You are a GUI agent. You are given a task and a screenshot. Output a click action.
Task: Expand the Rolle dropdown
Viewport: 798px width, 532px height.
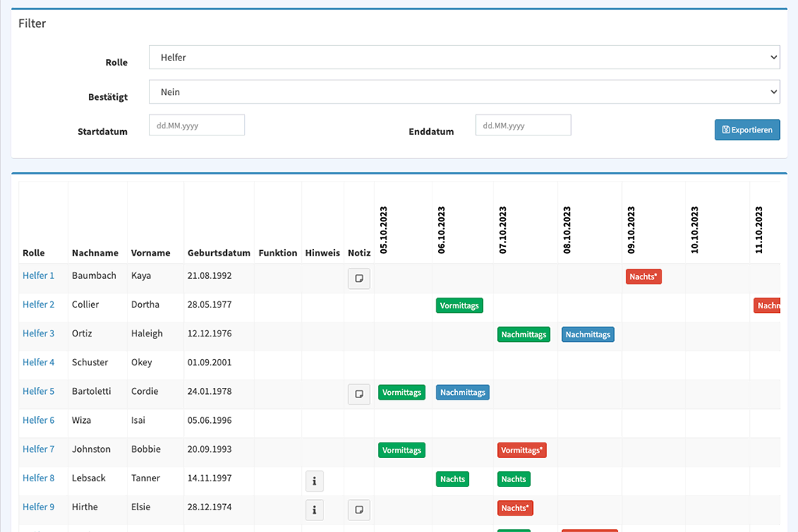coord(464,58)
